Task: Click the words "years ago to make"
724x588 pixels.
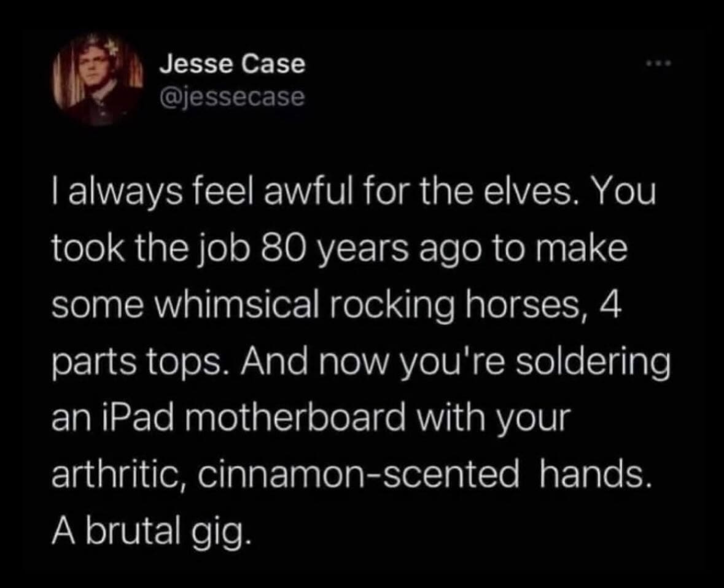Action: 472,250
